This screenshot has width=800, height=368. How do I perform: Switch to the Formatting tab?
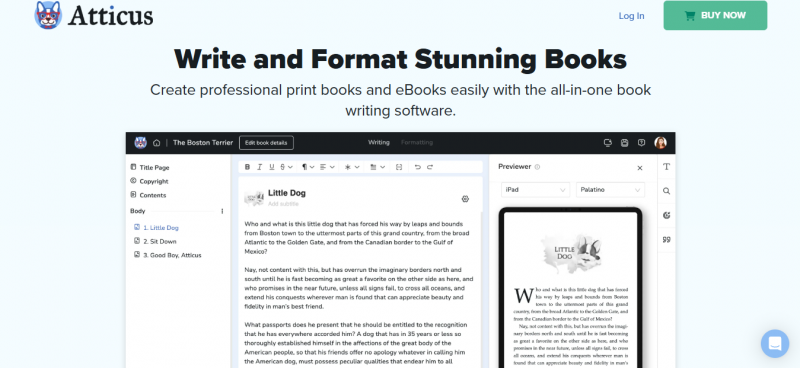tap(417, 142)
